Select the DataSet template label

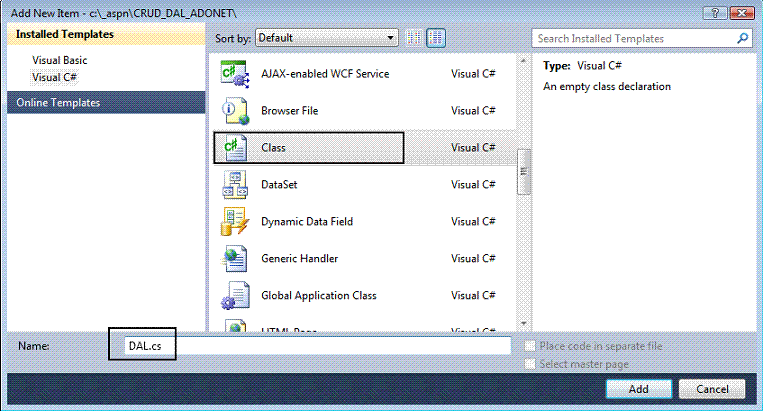point(279,185)
